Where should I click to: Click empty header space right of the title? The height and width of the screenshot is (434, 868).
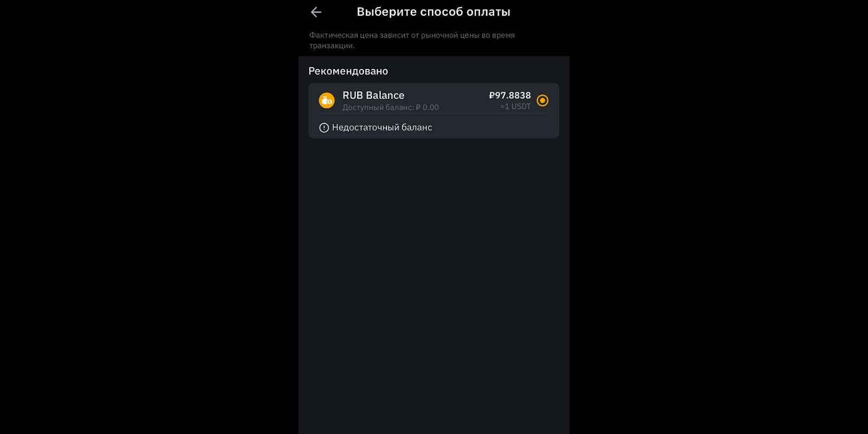tap(542, 12)
